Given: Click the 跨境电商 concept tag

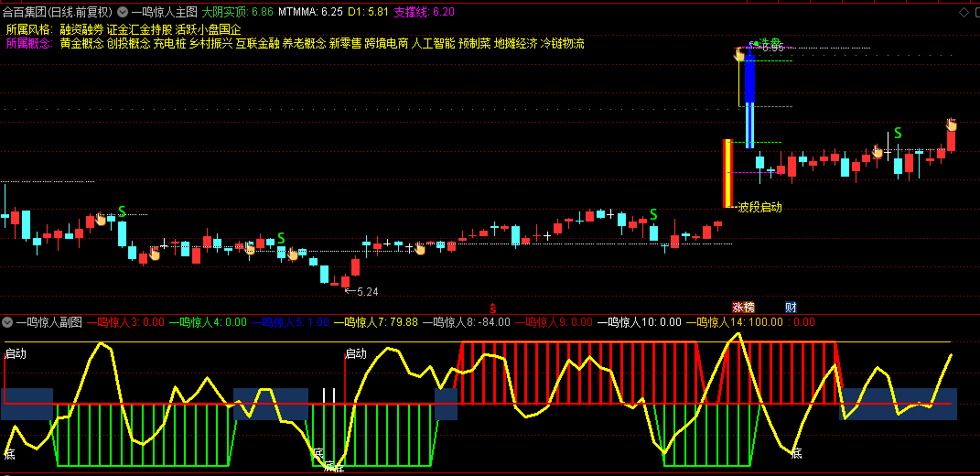Looking at the screenshot, I should (x=387, y=44).
